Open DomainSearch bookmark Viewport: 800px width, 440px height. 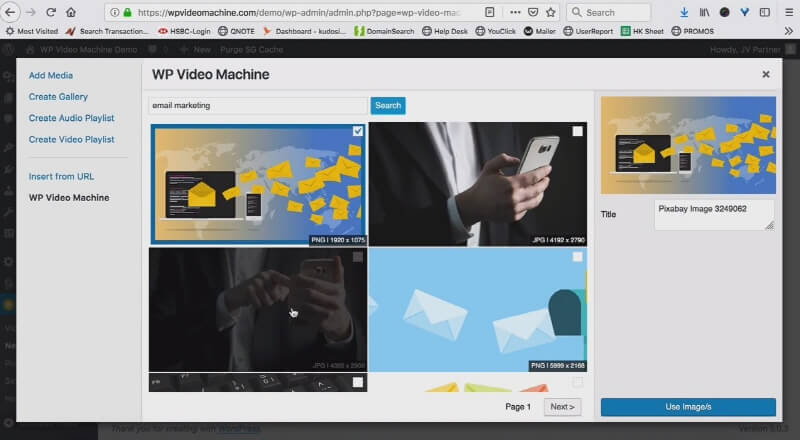pyautogui.click(x=384, y=31)
